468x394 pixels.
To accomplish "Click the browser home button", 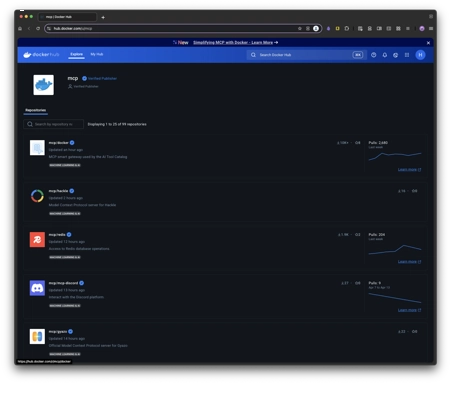I will coord(20,29).
